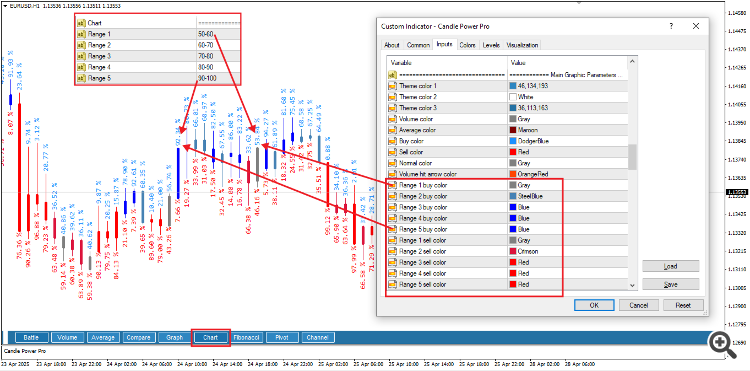Image resolution: width=750 pixels, height=371 pixels.
Task: Select the Chart mode button on the panel
Action: (x=210, y=338)
